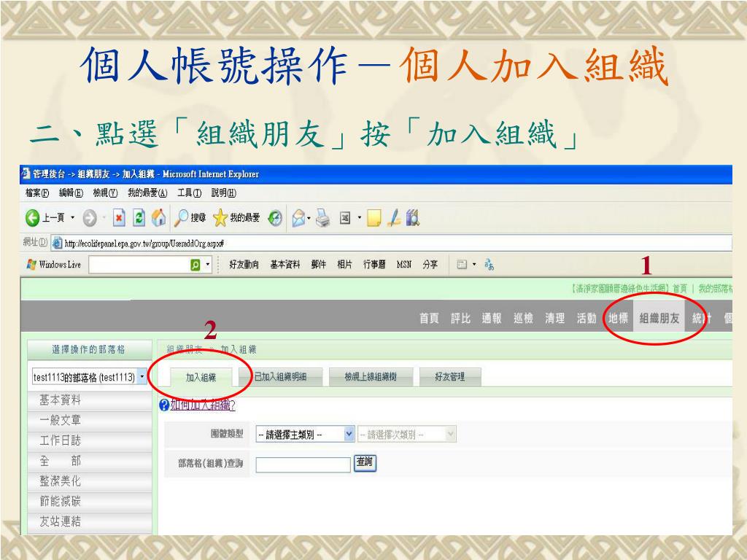This screenshot has width=747, height=560.
Task: Click the grey Forward arrow icon
Action: pyautogui.click(x=90, y=218)
